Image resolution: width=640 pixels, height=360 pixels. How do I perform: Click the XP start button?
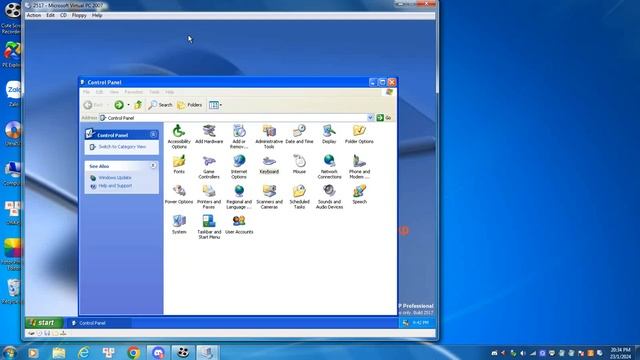[x=44, y=322]
